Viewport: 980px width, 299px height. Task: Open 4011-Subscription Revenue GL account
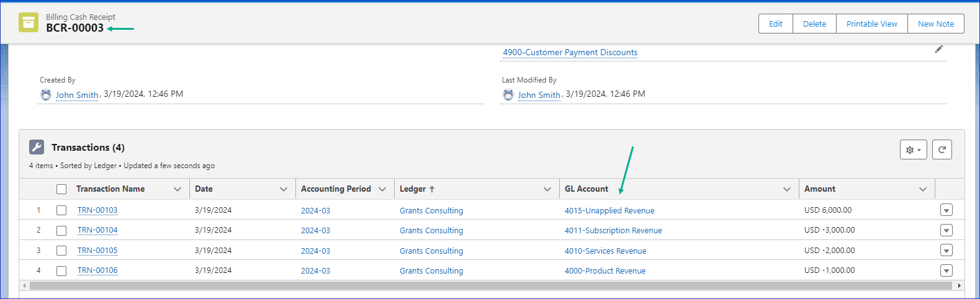613,231
